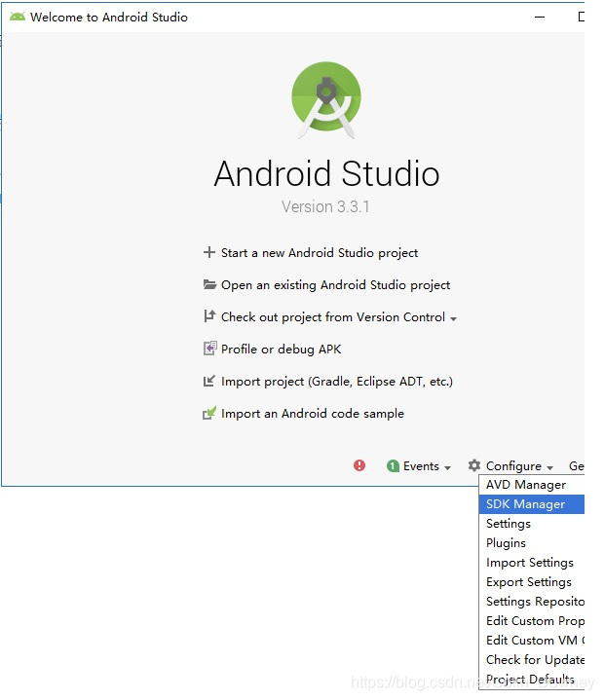Choose Check for Updates menu item
Viewport: 604px width, 700px height.
click(x=532, y=660)
